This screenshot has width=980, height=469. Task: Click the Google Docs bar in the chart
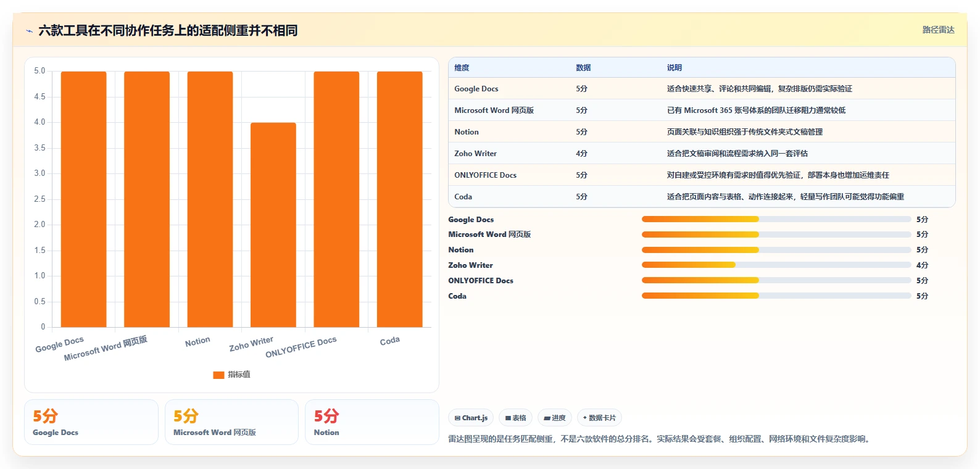click(x=83, y=199)
